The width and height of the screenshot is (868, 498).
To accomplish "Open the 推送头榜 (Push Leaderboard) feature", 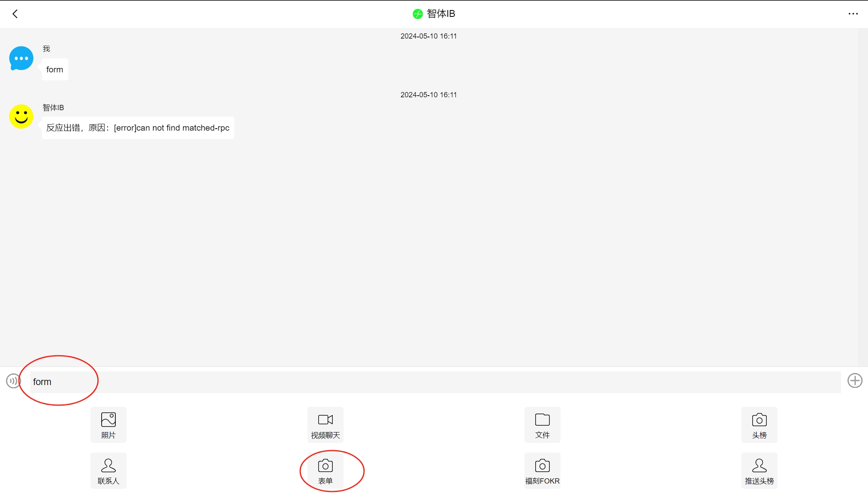I will point(759,470).
